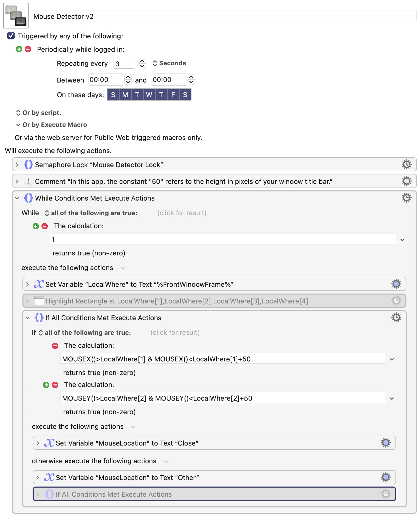Click the macro icon next to Mouse Detector v2
The height and width of the screenshot is (515, 420).
pyautogui.click(x=16, y=16)
